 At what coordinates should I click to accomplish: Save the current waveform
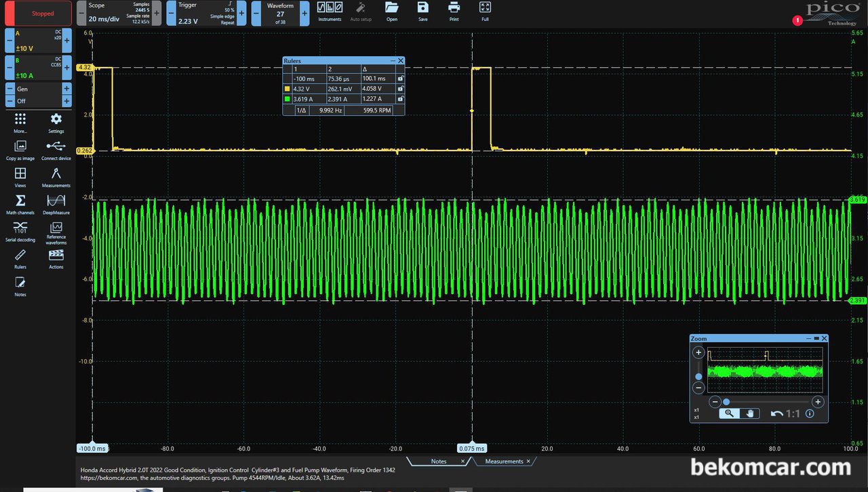pyautogui.click(x=423, y=10)
